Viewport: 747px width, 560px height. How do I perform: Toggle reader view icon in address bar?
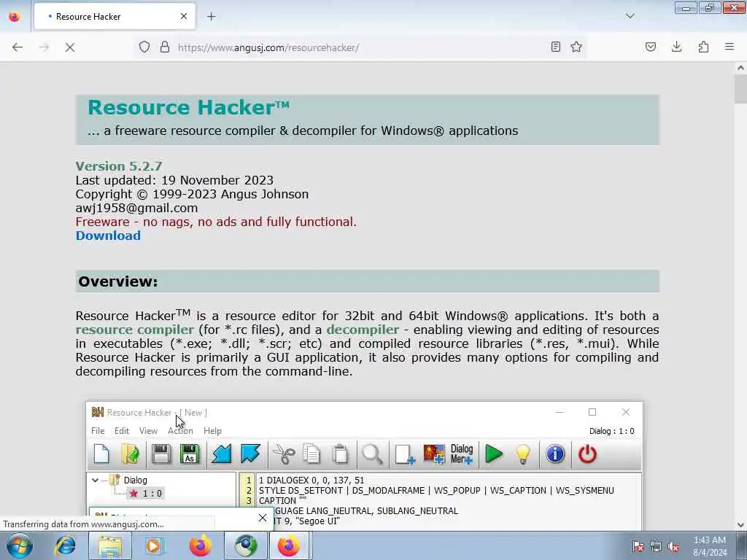(x=555, y=47)
